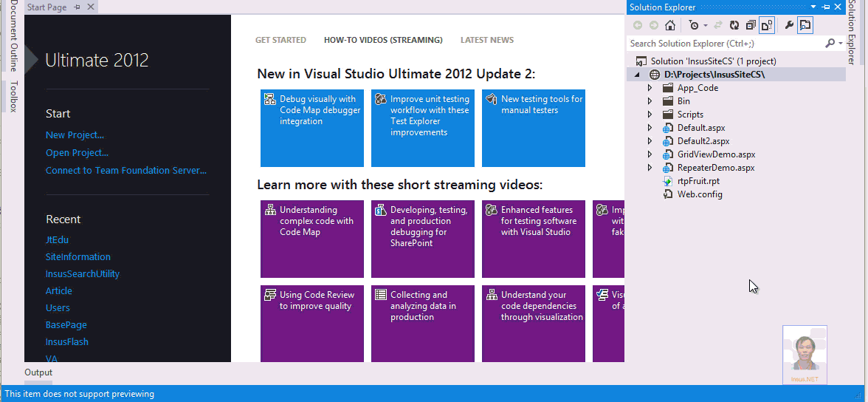Click the icon on 'Understanding complex code' tile

coord(270,210)
